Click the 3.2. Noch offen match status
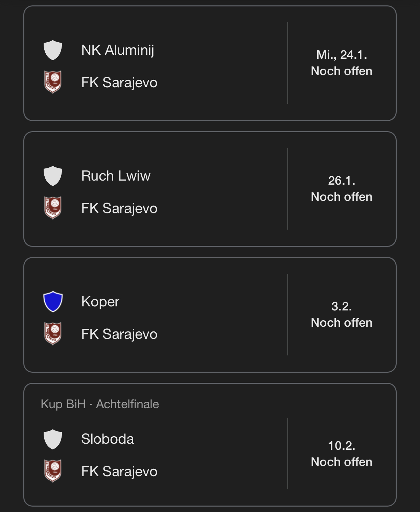This screenshot has width=420, height=512. (342, 315)
